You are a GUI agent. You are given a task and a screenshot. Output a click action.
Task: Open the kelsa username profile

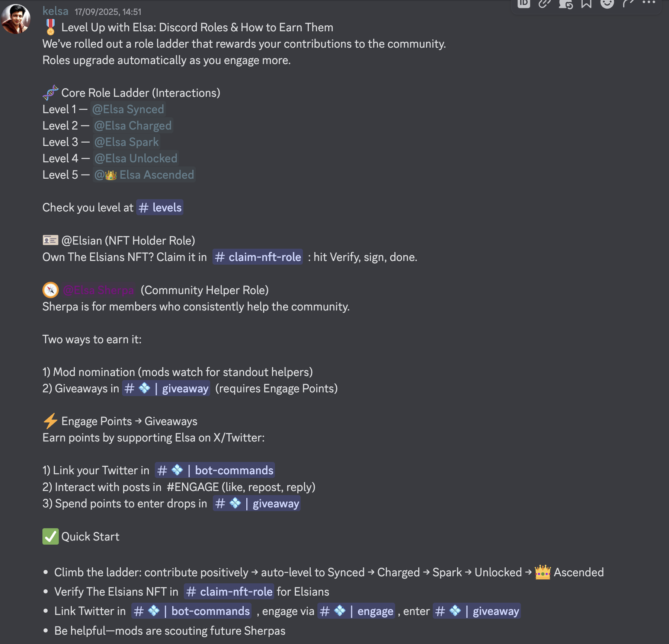coord(55,11)
